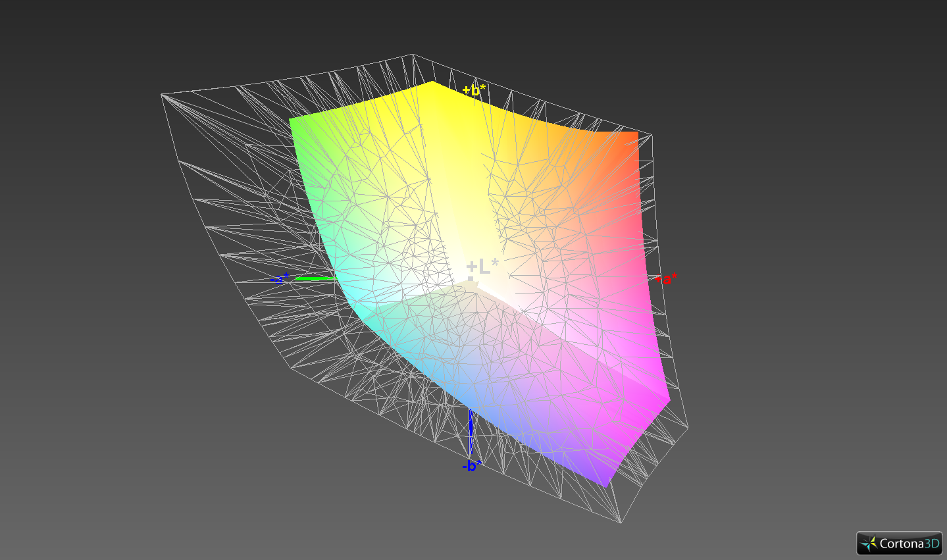The width and height of the screenshot is (947, 560).
Task: Click the +b* yellow axis label
Action: pos(474,90)
